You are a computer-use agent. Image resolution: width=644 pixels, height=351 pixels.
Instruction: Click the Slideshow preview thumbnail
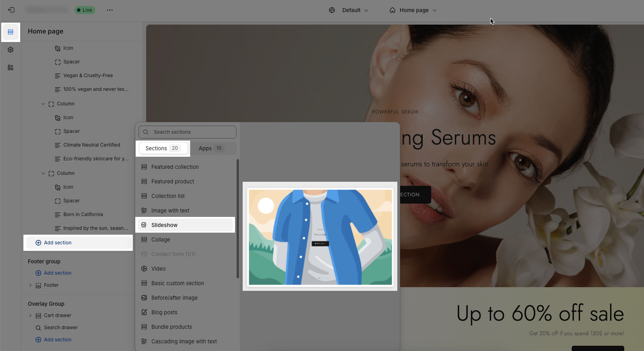(x=320, y=237)
